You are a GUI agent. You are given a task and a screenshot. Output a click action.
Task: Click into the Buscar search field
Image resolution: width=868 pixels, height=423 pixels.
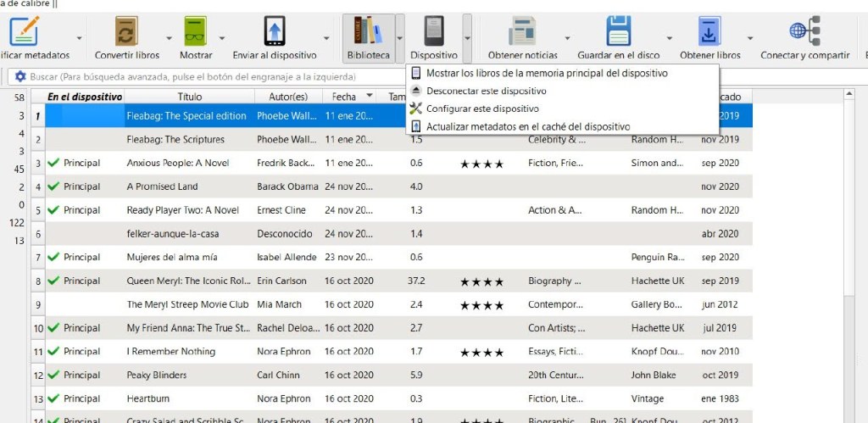click(x=212, y=76)
